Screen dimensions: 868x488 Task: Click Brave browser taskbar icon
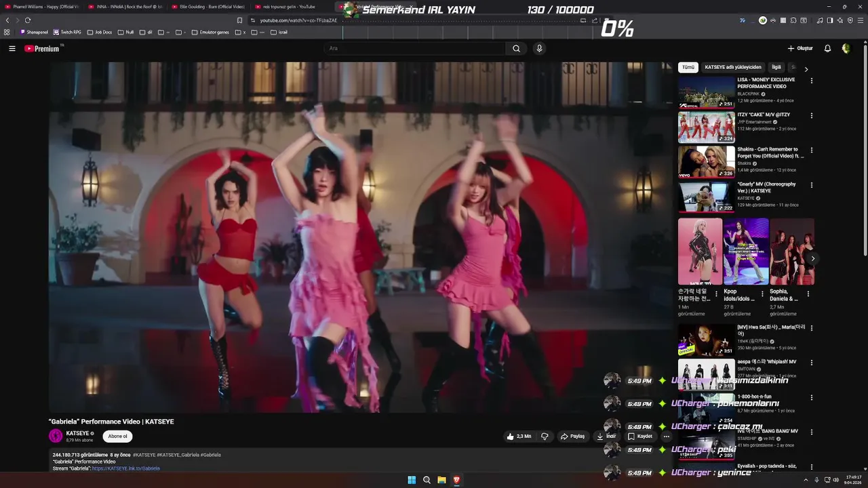(x=456, y=480)
